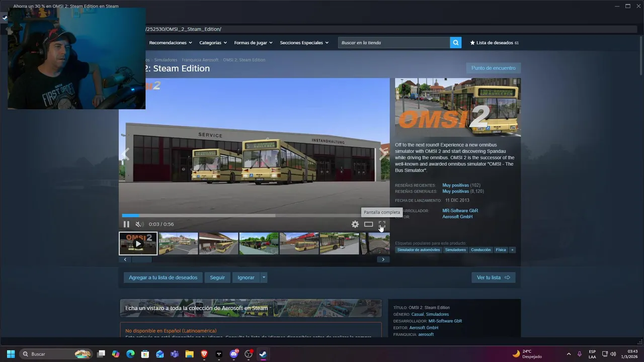
Task: Select the green field road screenshot thumbnail
Action: 259,243
